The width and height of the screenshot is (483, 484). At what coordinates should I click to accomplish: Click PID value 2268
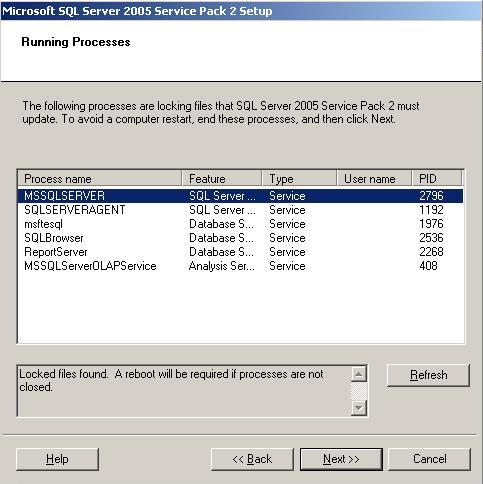tap(431, 252)
